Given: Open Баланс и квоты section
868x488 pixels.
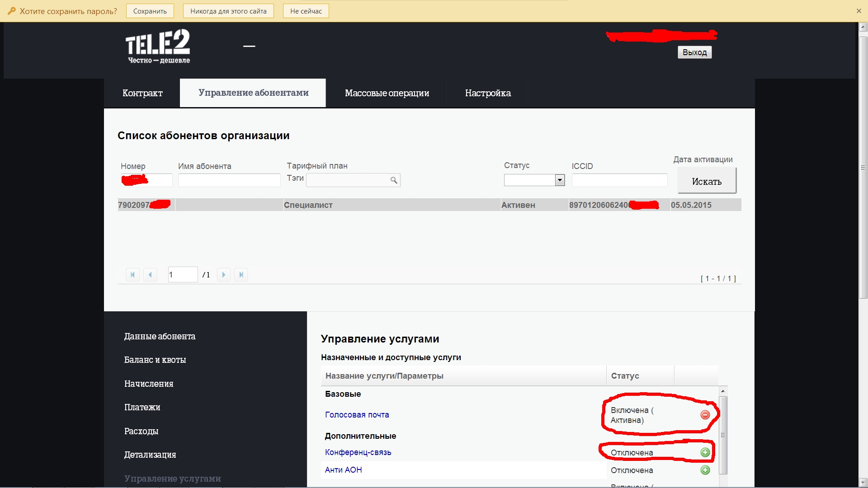Looking at the screenshot, I should tap(155, 360).
